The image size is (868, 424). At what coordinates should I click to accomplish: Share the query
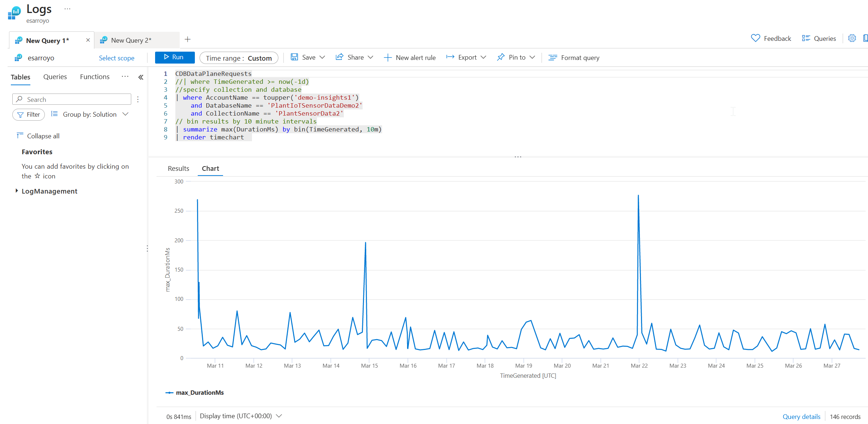pyautogui.click(x=354, y=57)
